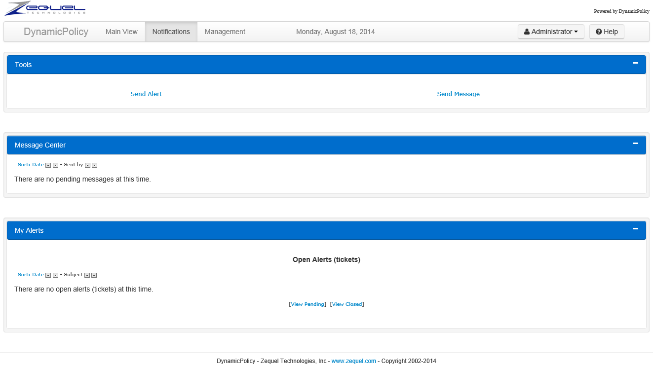
Task: Click first Date sort arrow in Message Center
Action: [x=48, y=165]
